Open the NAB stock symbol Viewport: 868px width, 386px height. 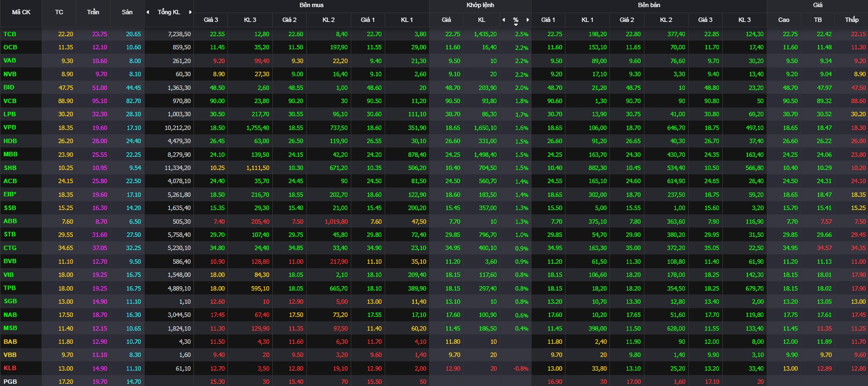(x=10, y=315)
